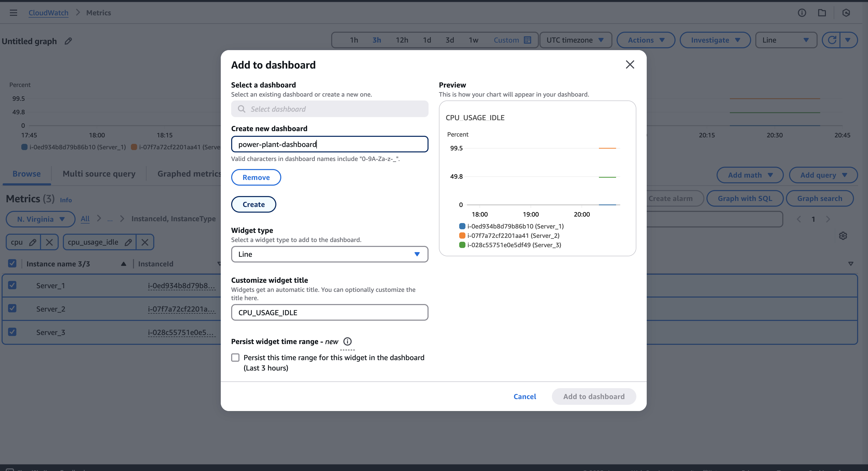Screen dimensions: 868x471
Task: Go to previous page of metrics
Action: [x=799, y=219]
